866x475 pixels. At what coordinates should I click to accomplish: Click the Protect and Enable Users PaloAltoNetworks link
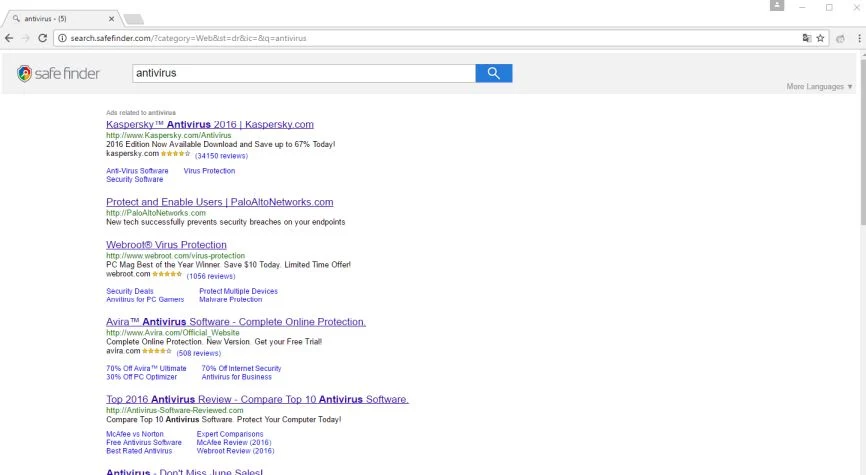point(220,202)
